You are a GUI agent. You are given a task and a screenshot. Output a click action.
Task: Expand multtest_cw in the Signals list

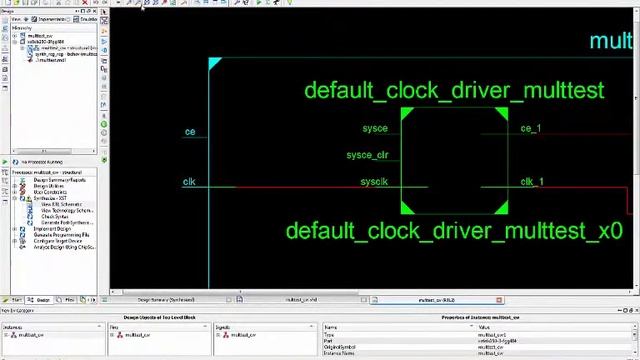[218, 335]
